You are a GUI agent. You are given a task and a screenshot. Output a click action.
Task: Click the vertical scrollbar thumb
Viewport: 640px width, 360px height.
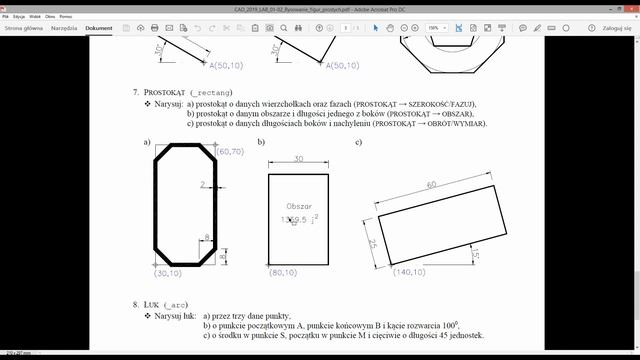point(637,295)
